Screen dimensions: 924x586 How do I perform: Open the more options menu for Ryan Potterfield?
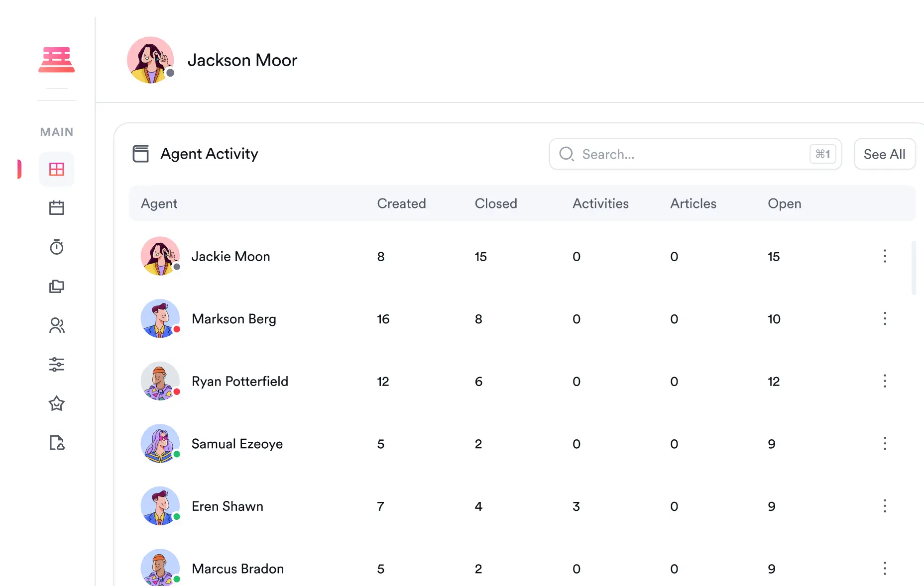click(885, 381)
